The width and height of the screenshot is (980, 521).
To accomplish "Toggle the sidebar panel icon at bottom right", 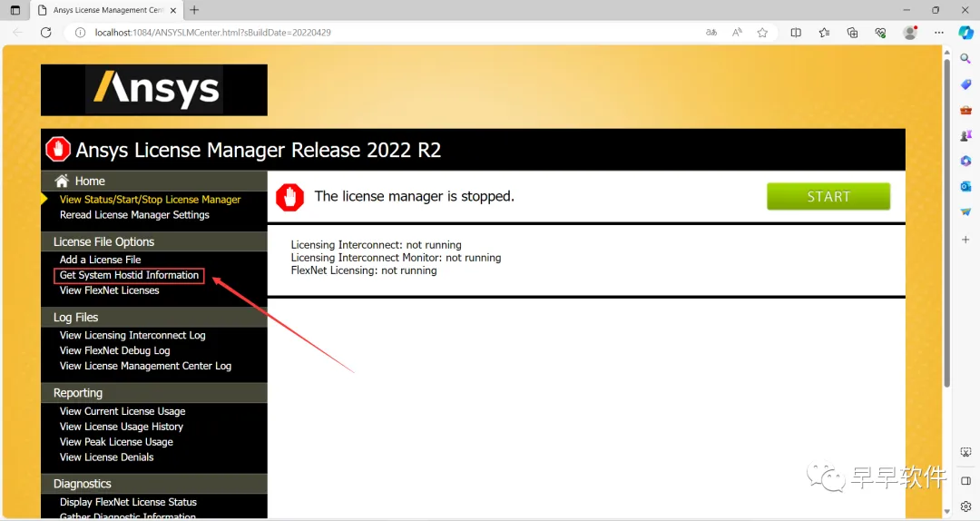I will coord(965,481).
